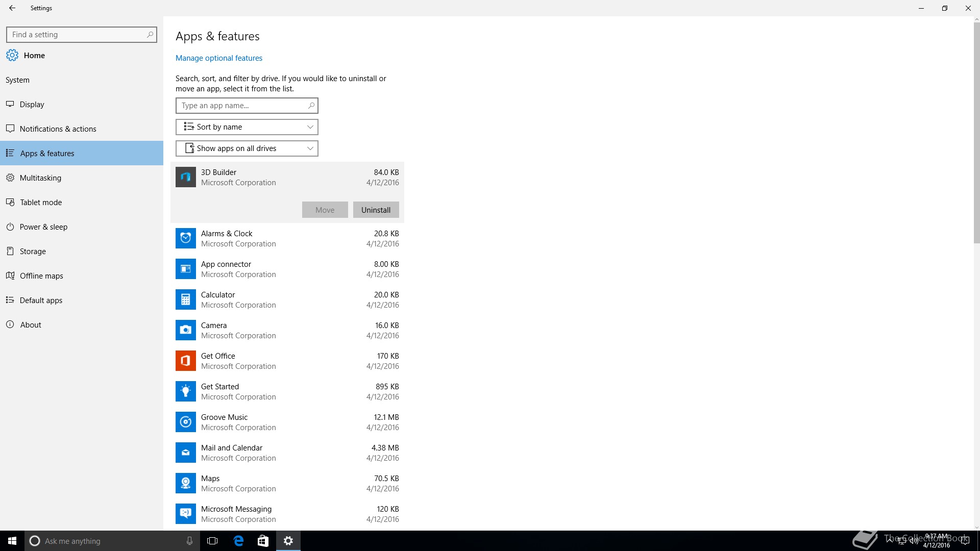This screenshot has width=980, height=551.
Task: Select the App connector entry
Action: pos(287,269)
